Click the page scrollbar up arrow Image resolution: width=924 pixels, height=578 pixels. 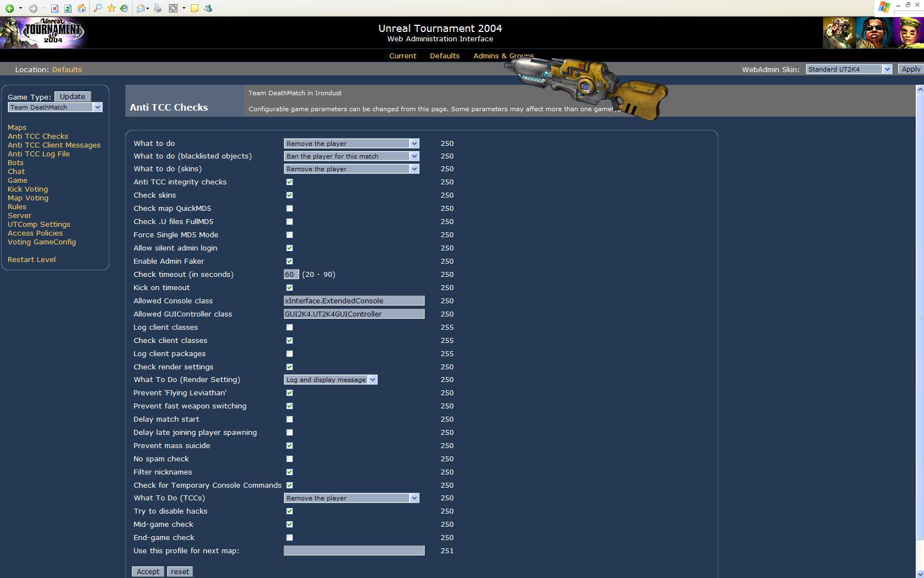pyautogui.click(x=920, y=89)
